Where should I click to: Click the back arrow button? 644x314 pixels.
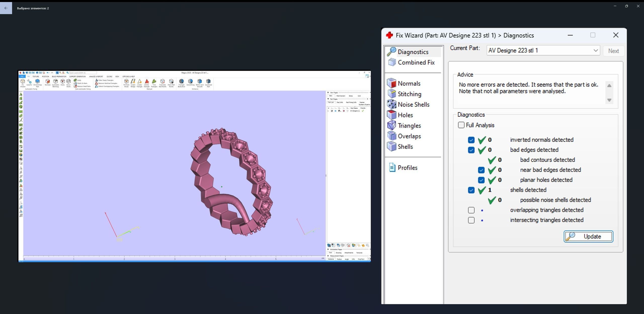[x=6, y=8]
